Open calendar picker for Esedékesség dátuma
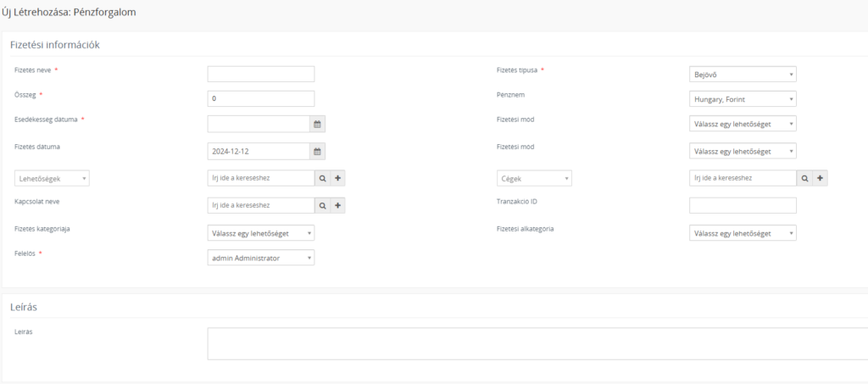 317,124
